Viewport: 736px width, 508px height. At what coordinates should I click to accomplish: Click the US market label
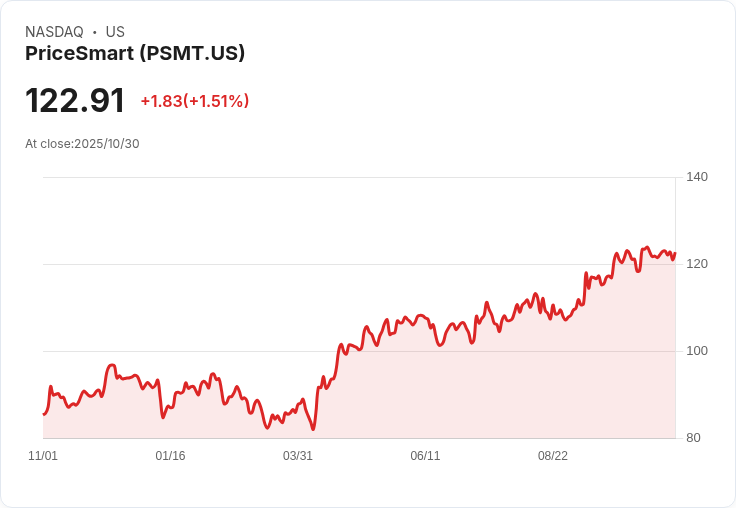pyautogui.click(x=115, y=32)
